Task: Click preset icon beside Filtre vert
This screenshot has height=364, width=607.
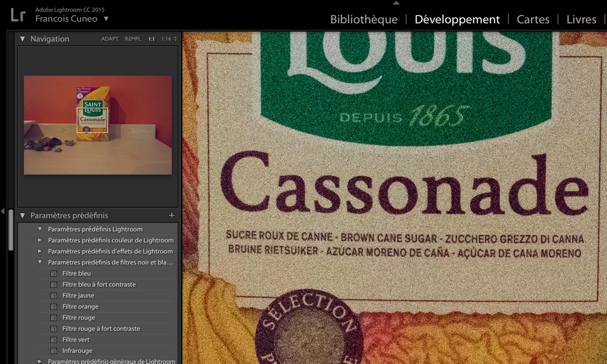Action: [54, 340]
